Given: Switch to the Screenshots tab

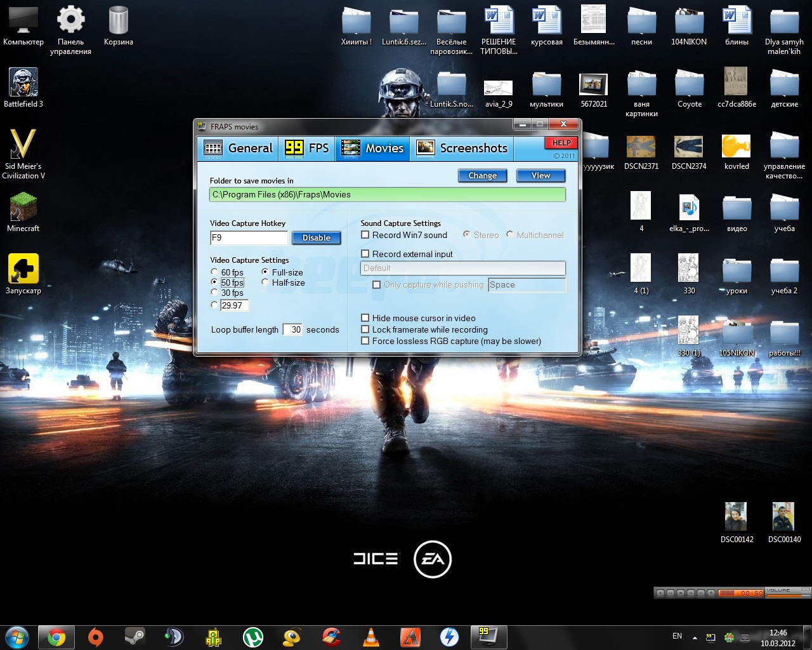Looking at the screenshot, I should coord(462,148).
